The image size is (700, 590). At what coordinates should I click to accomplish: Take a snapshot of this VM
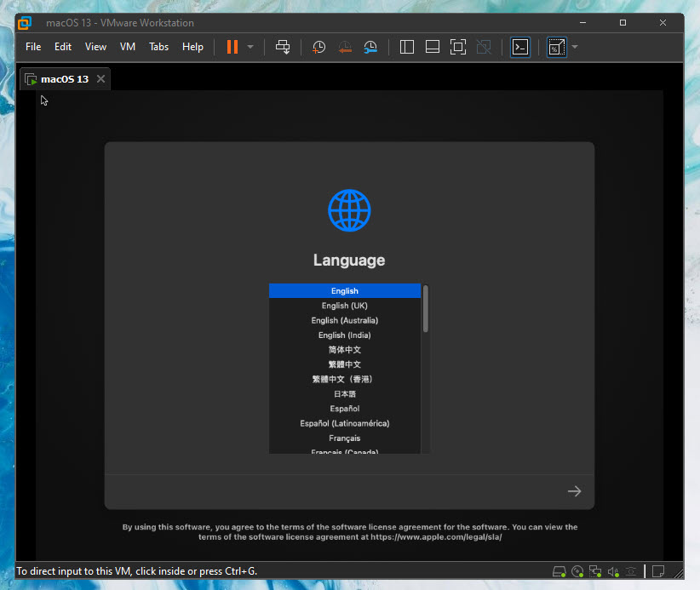(x=318, y=47)
